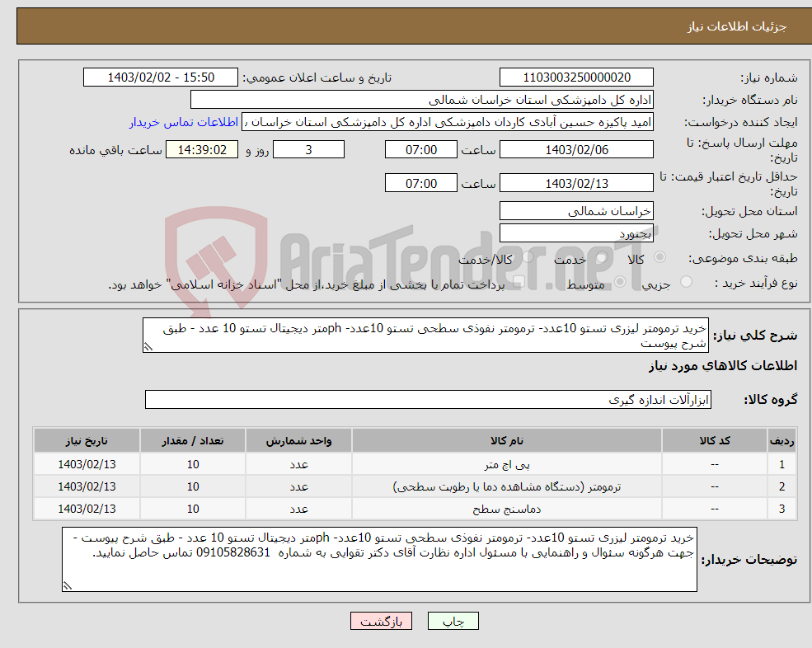Click the چاپ (print) button
The width and height of the screenshot is (812, 648).
click(x=453, y=621)
